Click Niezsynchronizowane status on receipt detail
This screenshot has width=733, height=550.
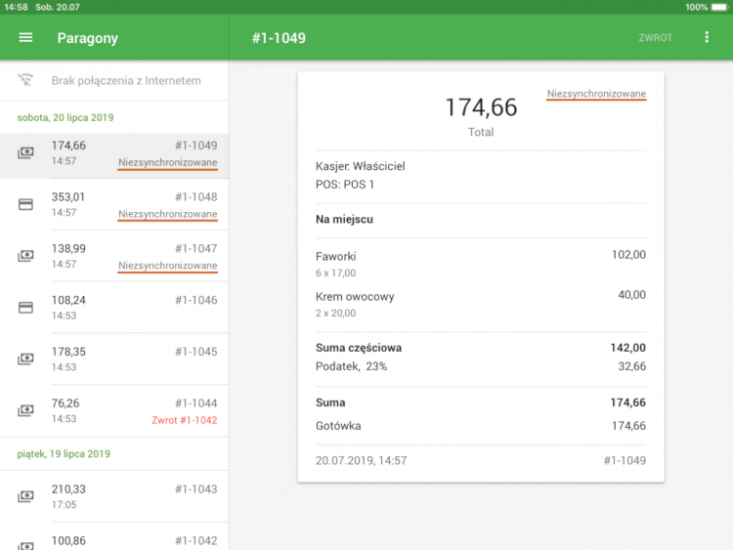(x=596, y=94)
